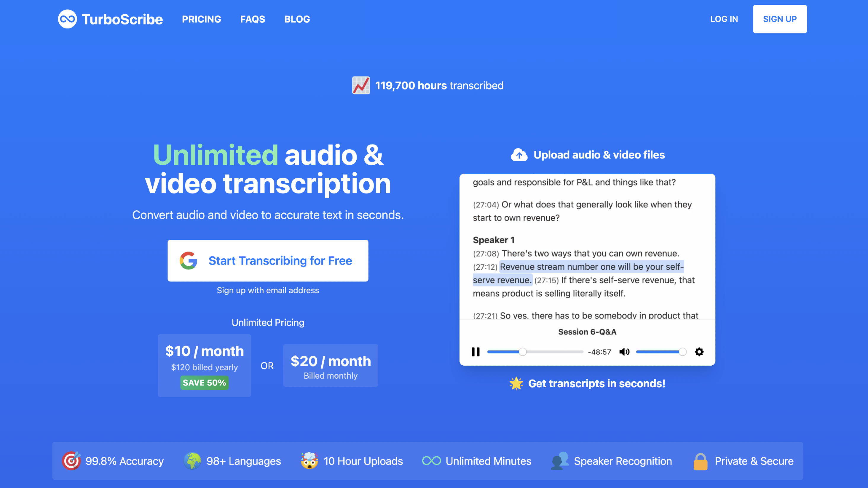Click the Unlimited Minutes infinity icon
This screenshot has height=488, width=868.
click(431, 461)
